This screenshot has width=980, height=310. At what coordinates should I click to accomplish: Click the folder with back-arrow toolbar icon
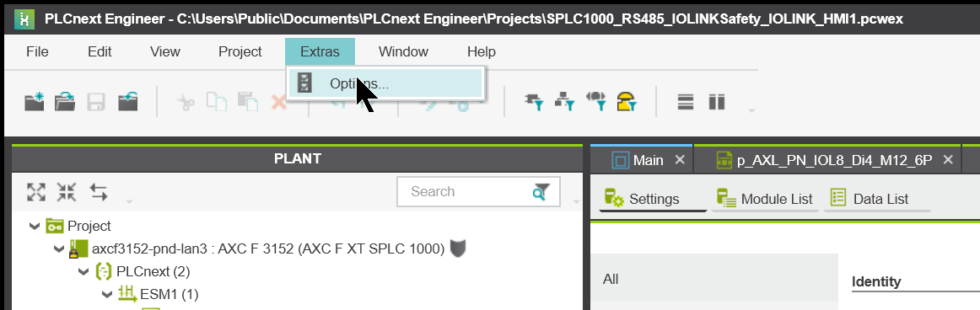click(x=127, y=102)
